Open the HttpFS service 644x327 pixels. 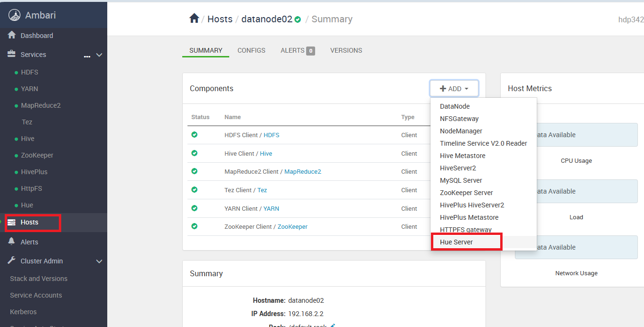31,188
